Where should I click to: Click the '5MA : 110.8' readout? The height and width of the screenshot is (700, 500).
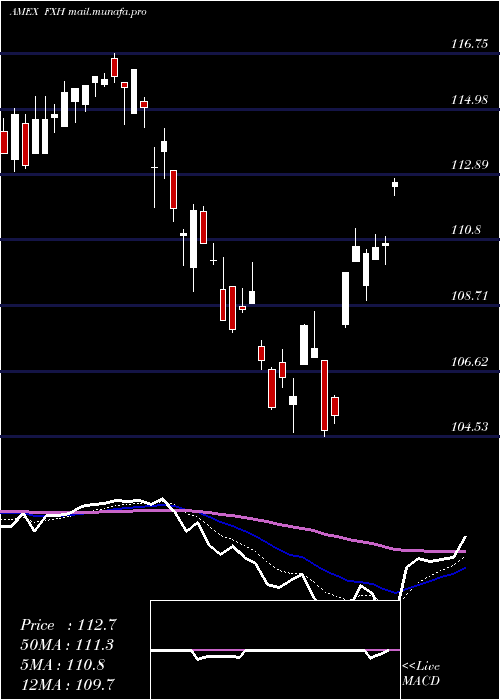coord(62,664)
